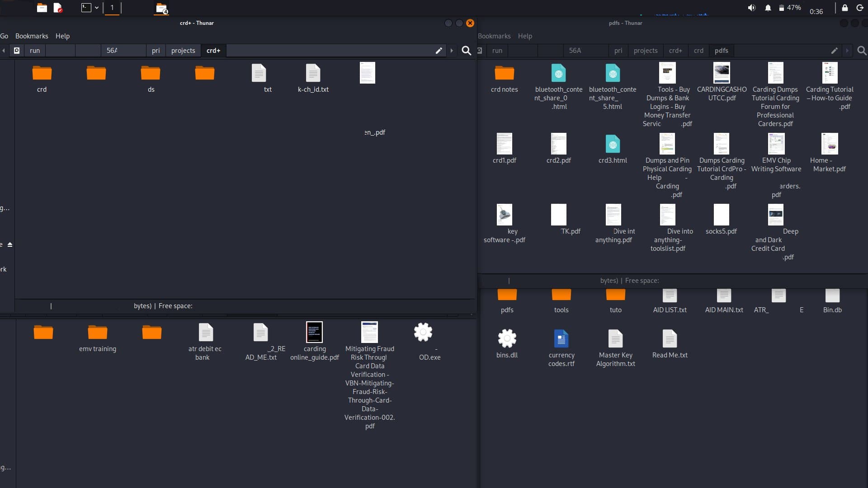The width and height of the screenshot is (868, 488).
Task: Select the k-ch_id.txt file
Action: tap(313, 78)
